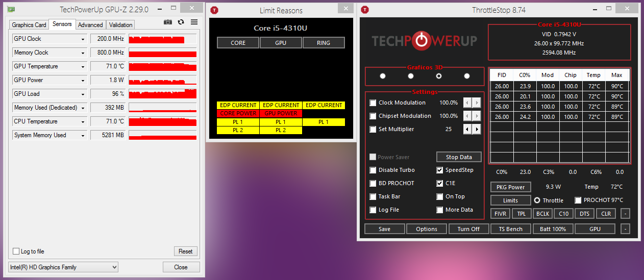This screenshot has height=280, width=644.
Task: Open the Limits button
Action: (x=510, y=200)
